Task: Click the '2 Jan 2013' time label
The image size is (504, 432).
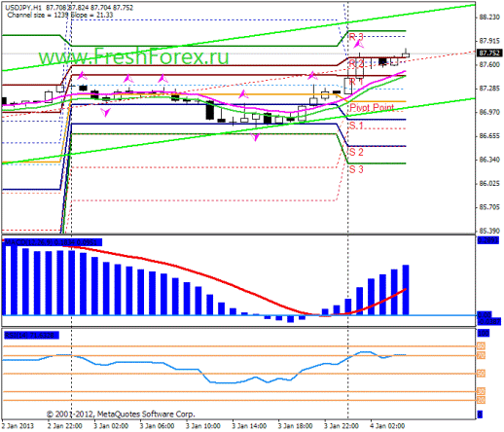Action: point(18,426)
